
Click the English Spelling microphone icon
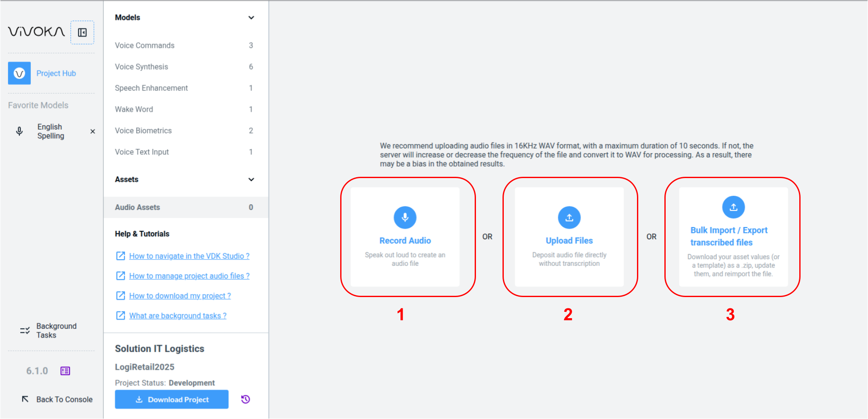pyautogui.click(x=19, y=131)
